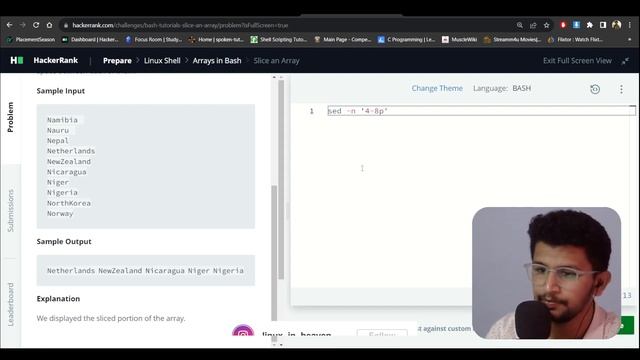Click Slice an Array breadcrumb
Viewport: 640px width, 360px height.
pyautogui.click(x=276, y=61)
